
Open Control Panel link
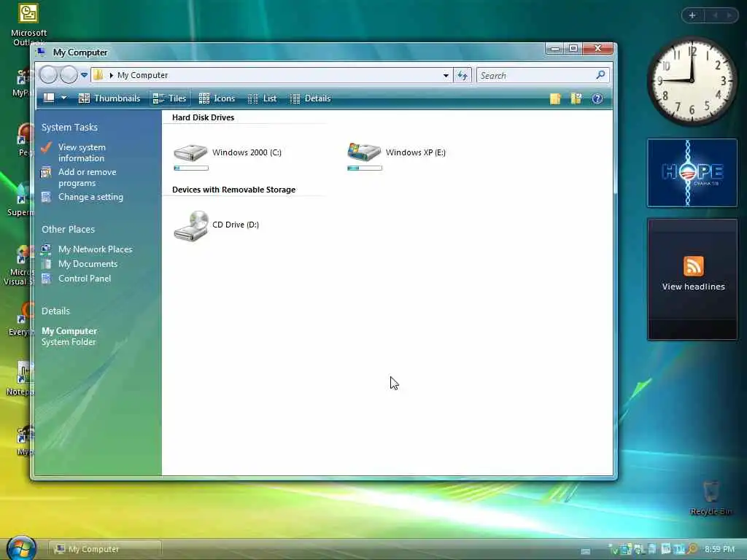tap(85, 279)
